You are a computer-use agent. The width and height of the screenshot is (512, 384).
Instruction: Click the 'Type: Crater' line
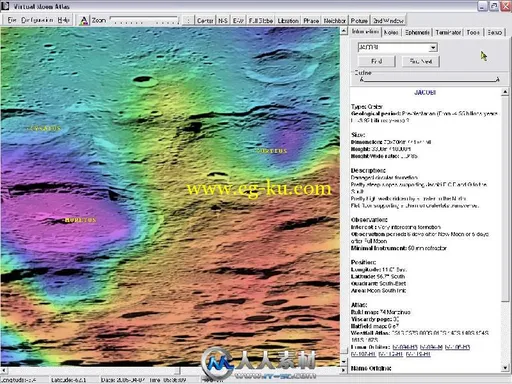point(367,107)
